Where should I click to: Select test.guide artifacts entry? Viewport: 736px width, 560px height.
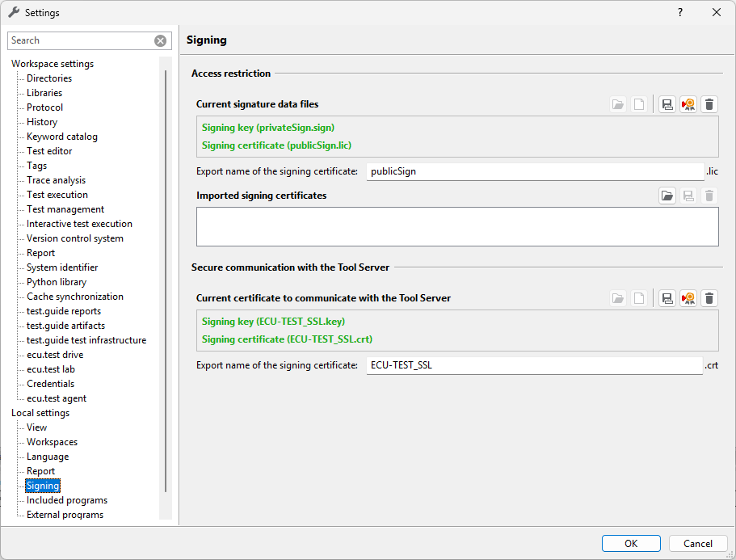(x=65, y=326)
